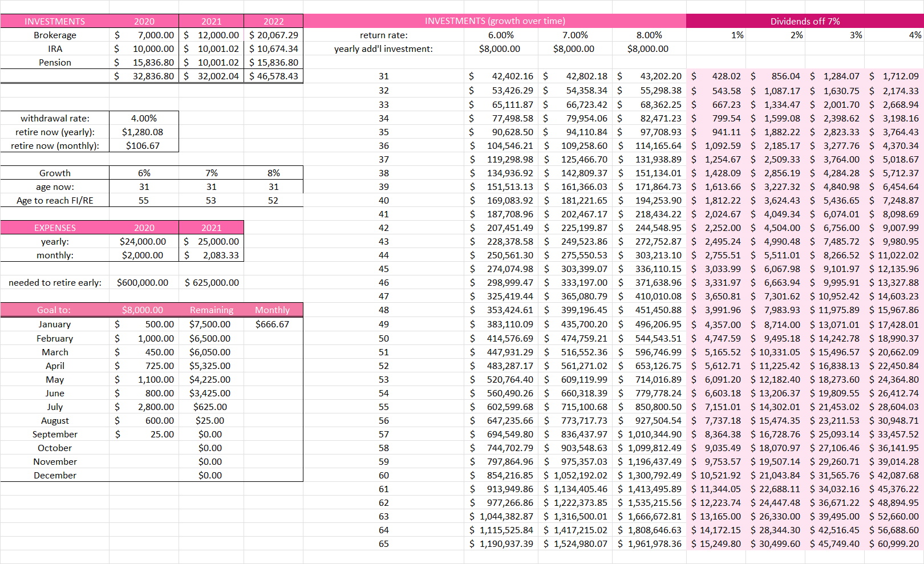
Task: Click the April remaining $5,325.00 cell
Action: tap(211, 366)
